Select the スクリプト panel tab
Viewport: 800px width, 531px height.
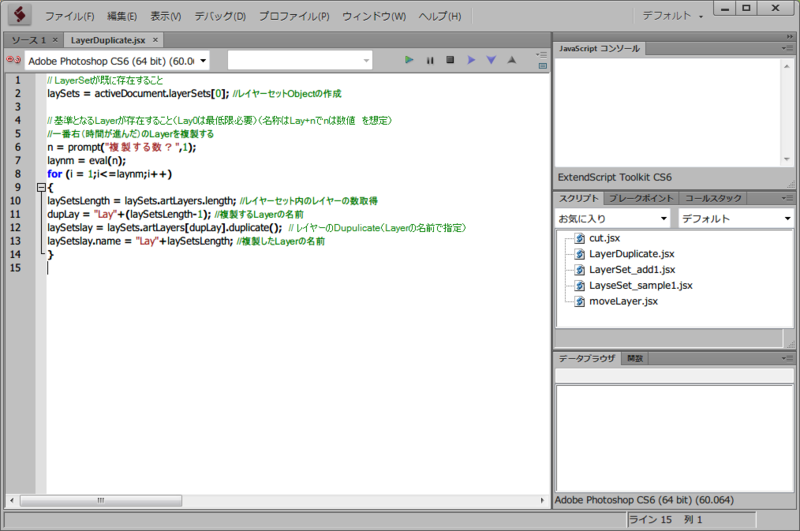tap(579, 198)
